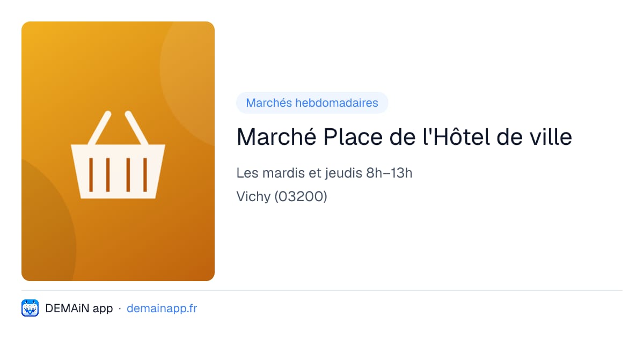Screen dimensions: 644x338
Task: Select the Marchés hebdomadaires category tag
Action: 312,103
